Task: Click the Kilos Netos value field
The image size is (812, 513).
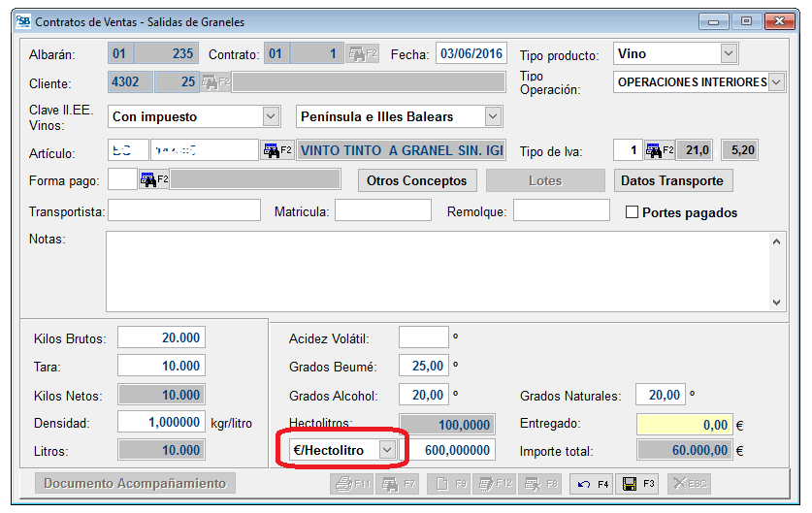Action: click(162, 395)
